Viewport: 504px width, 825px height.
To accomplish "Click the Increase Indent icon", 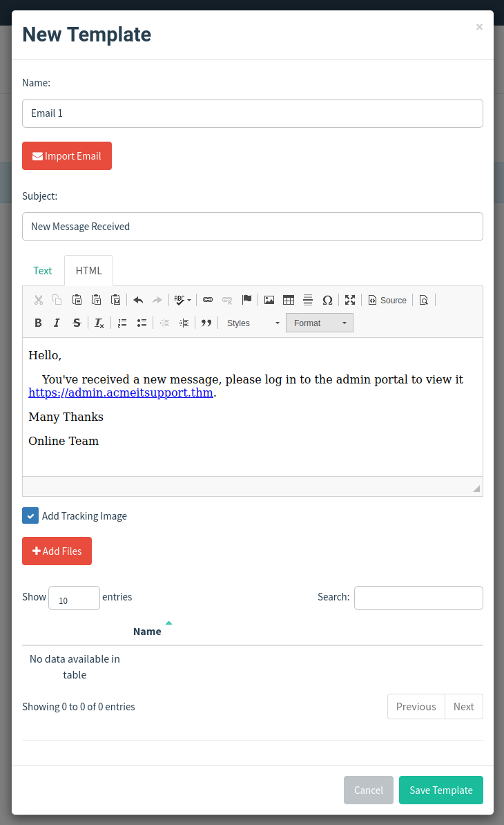I will (184, 323).
